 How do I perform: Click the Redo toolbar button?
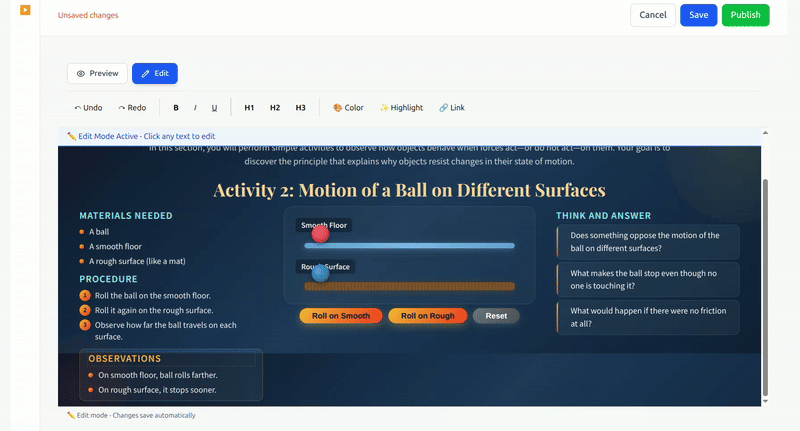pyautogui.click(x=132, y=108)
